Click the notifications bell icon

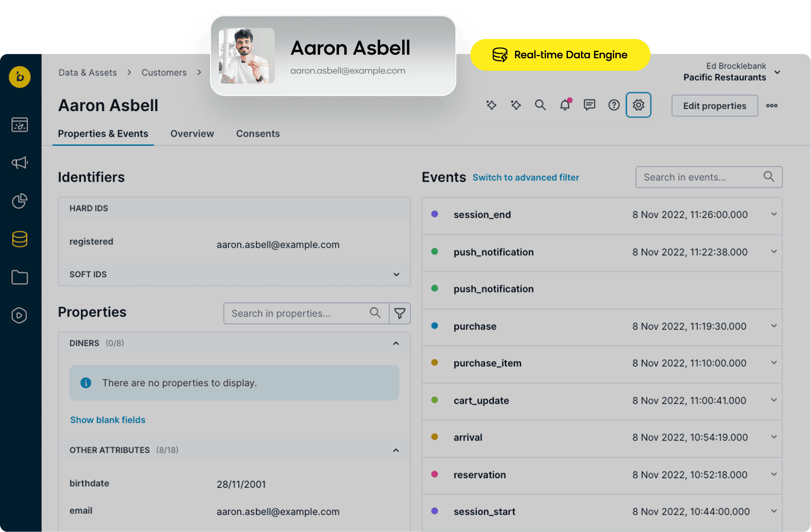pyautogui.click(x=565, y=105)
